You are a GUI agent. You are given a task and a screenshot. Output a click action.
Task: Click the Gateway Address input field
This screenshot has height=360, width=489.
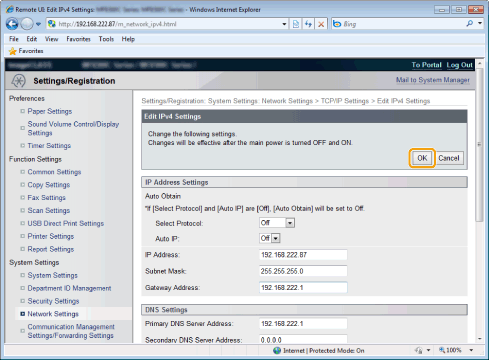point(303,287)
